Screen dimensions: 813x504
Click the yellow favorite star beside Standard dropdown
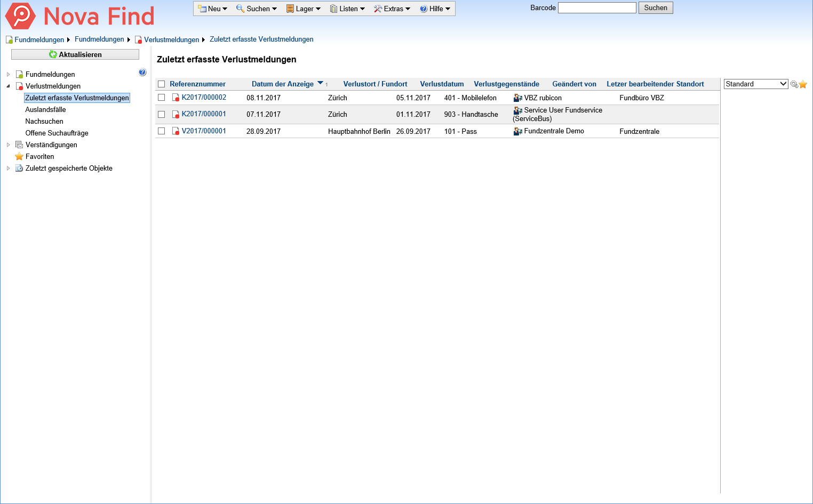coord(803,84)
